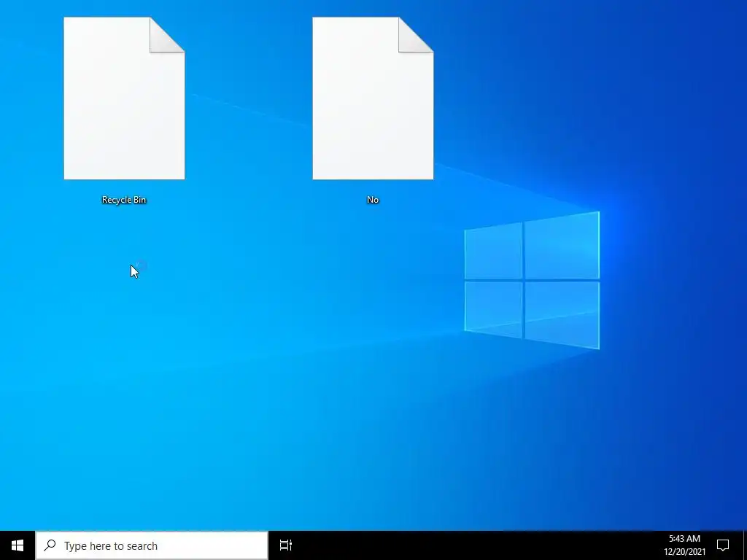Viewport: 747px width, 560px height.
Task: Click the Recycle Bin label text
Action: click(x=124, y=200)
